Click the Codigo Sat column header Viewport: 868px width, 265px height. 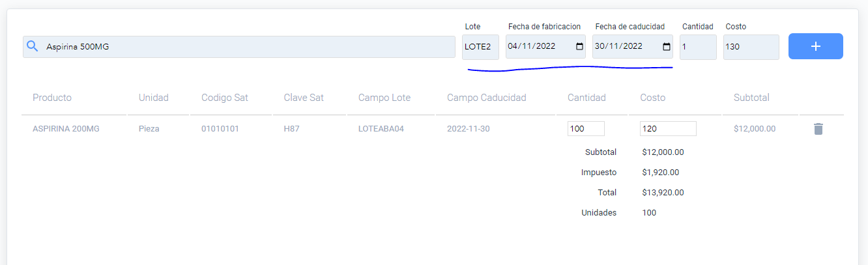coord(225,98)
